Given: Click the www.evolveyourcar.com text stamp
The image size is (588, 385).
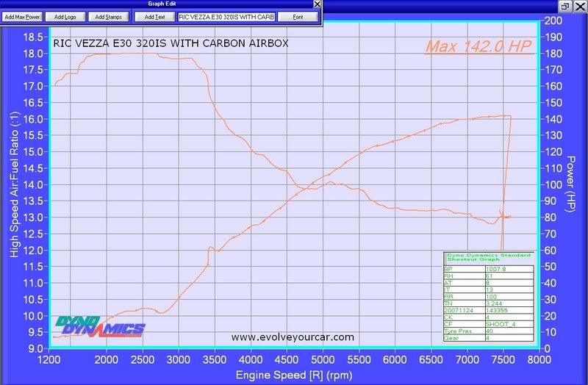Looking at the screenshot, I should coord(293,337).
